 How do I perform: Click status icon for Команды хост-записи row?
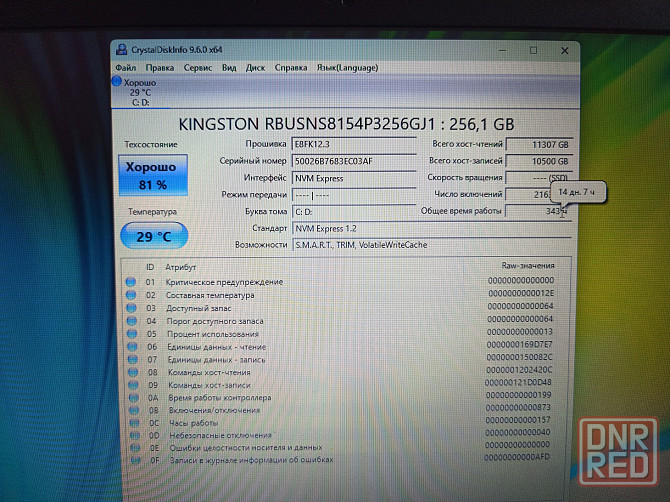tap(134, 385)
